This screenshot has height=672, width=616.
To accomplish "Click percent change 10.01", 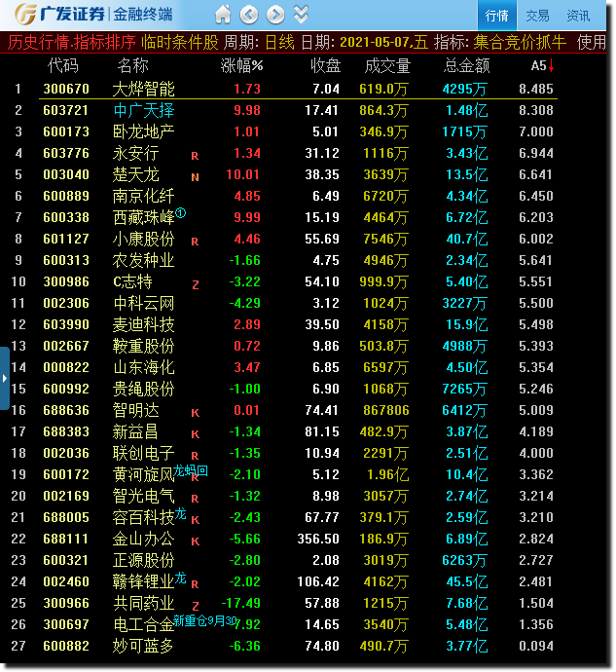I will coord(243,174).
